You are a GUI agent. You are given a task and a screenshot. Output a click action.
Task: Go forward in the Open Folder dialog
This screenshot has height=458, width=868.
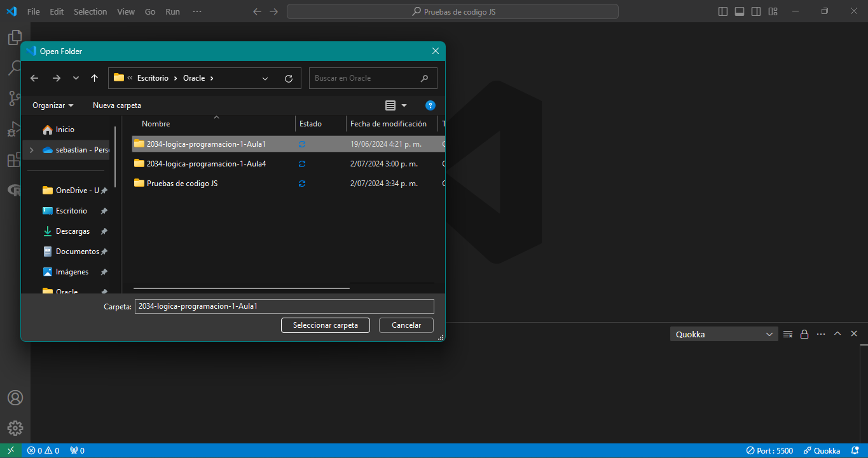pos(56,78)
